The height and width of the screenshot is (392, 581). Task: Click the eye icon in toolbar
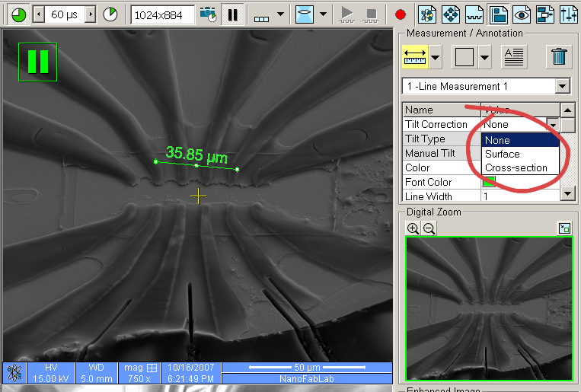pos(522,14)
